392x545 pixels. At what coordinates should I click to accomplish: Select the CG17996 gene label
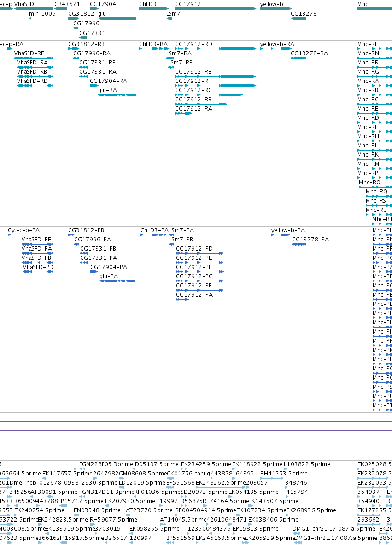click(x=86, y=23)
